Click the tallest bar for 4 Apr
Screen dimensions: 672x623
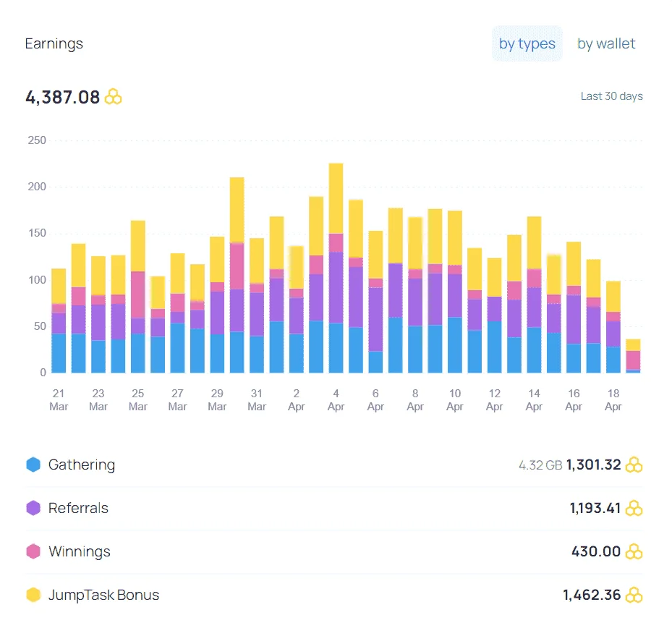coord(336,268)
